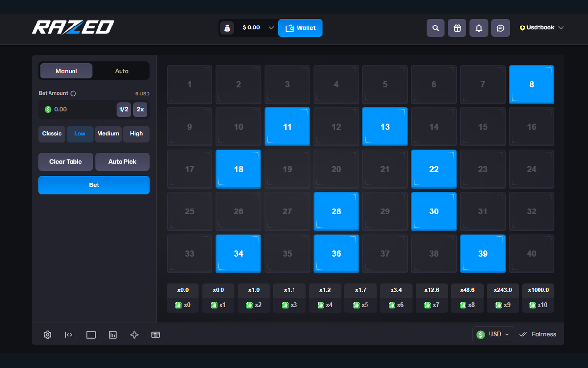This screenshot has height=368, width=588.
Task: Click the Razed logo
Action: coord(73,27)
